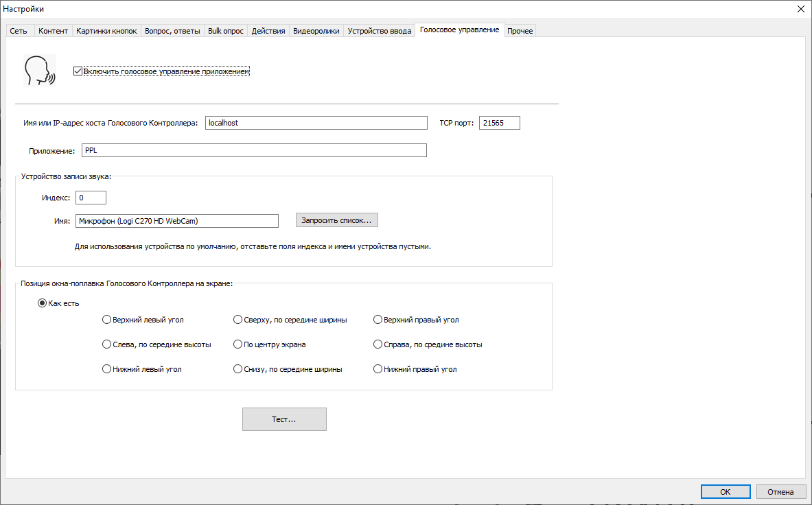The width and height of the screenshot is (812, 505).
Task: Open the 'Сеть' tab
Action: 19,31
